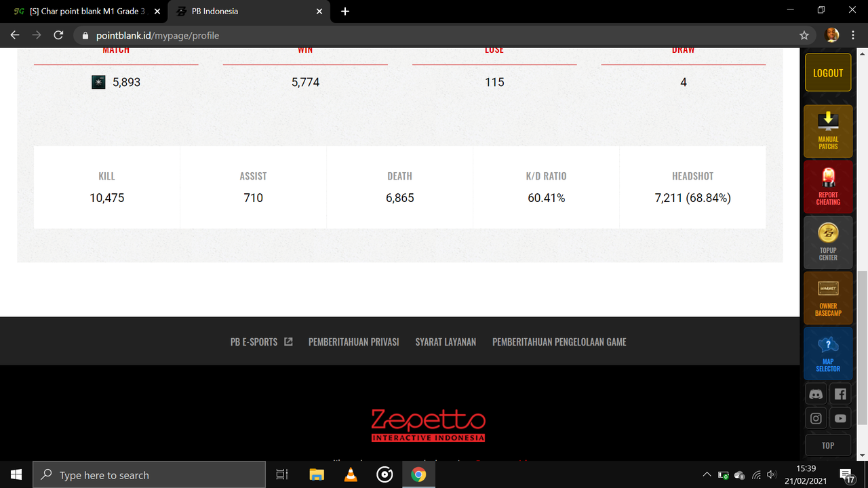Click the Windows search box
This screenshot has height=488, width=868.
[149, 474]
